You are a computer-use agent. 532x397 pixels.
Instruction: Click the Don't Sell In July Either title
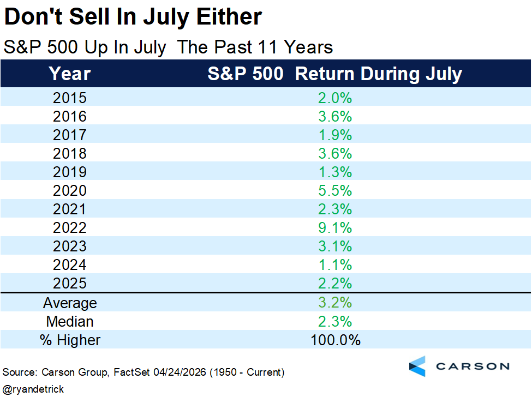(x=133, y=17)
